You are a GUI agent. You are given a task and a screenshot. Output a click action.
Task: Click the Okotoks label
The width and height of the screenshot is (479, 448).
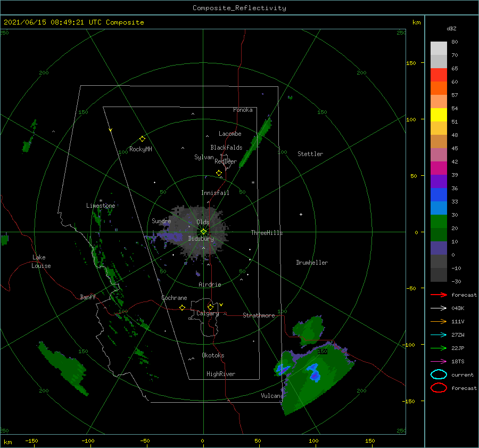(x=213, y=355)
